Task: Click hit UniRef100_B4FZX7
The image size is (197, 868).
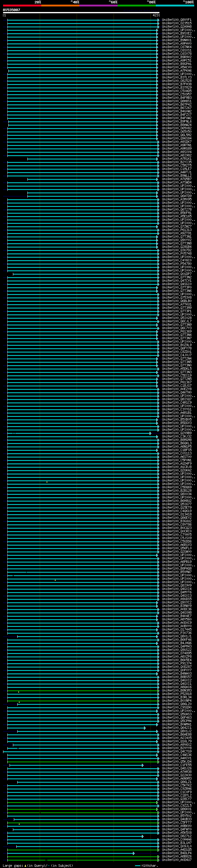Action: click(176, 115)
